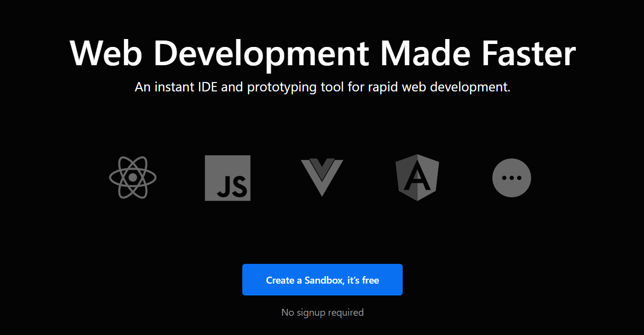Viewport: 644px width, 335px height.
Task: Click the "An instant IDE and prototyping tool" subtitle
Action: click(322, 87)
